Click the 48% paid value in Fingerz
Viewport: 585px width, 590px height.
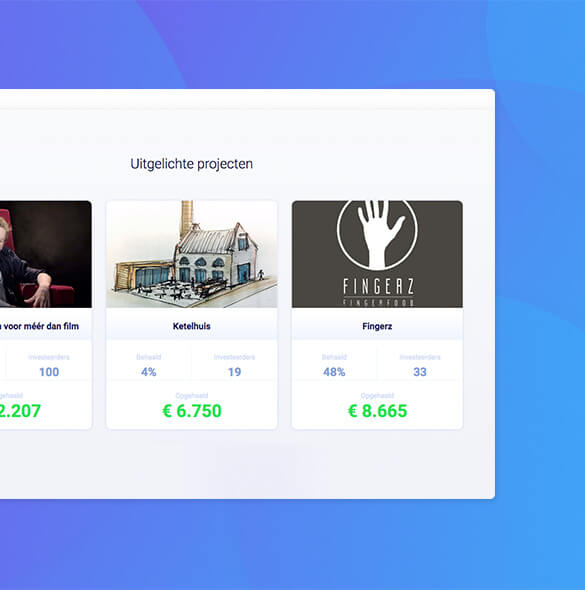334,372
